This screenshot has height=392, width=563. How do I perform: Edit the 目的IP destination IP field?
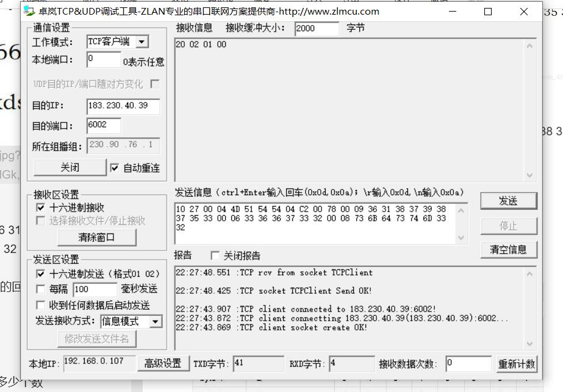pos(122,106)
